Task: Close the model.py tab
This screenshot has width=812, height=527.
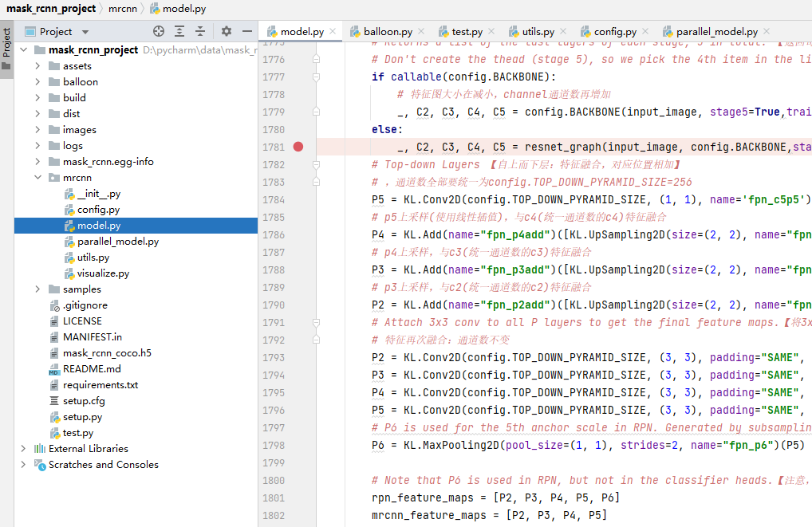Action: point(333,32)
